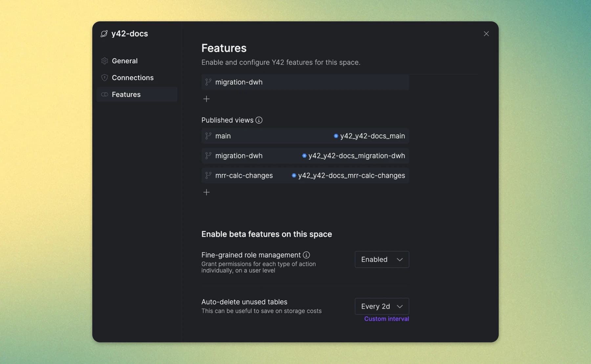Click Fine-grained role management label
591x364 pixels.
point(251,255)
